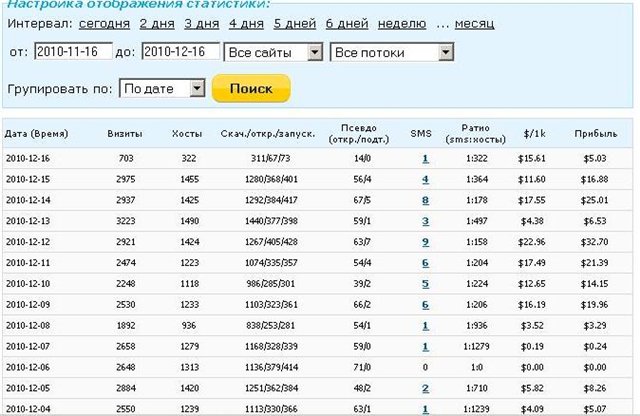Set interval to месяц
640x416 pixels.
click(473, 23)
